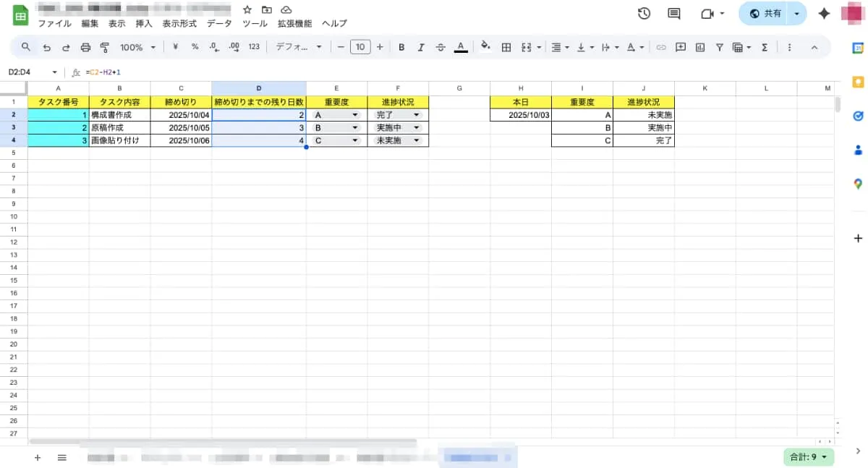Click the insert link icon
The height and width of the screenshot is (468, 868).
click(x=660, y=48)
